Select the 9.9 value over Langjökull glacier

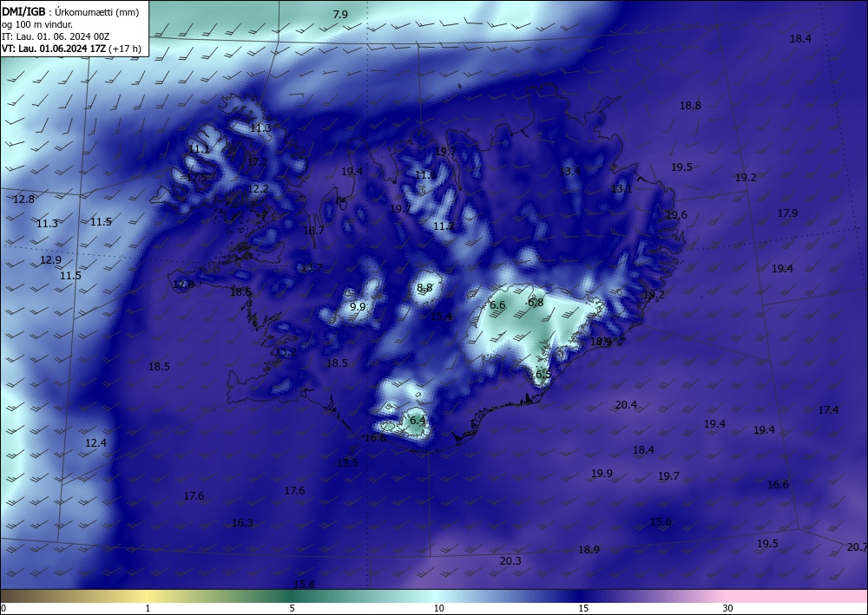[x=358, y=306]
